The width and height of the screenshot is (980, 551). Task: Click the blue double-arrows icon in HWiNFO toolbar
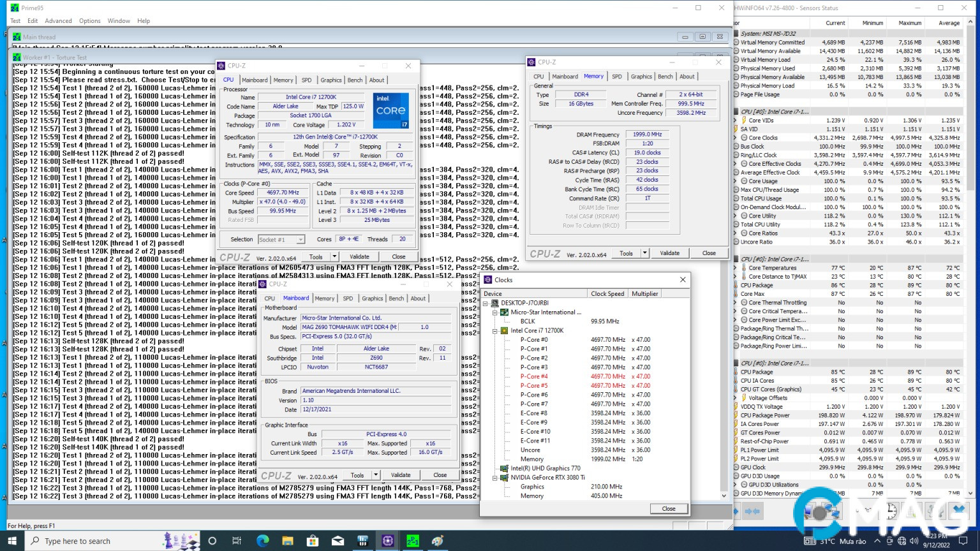click(x=754, y=511)
